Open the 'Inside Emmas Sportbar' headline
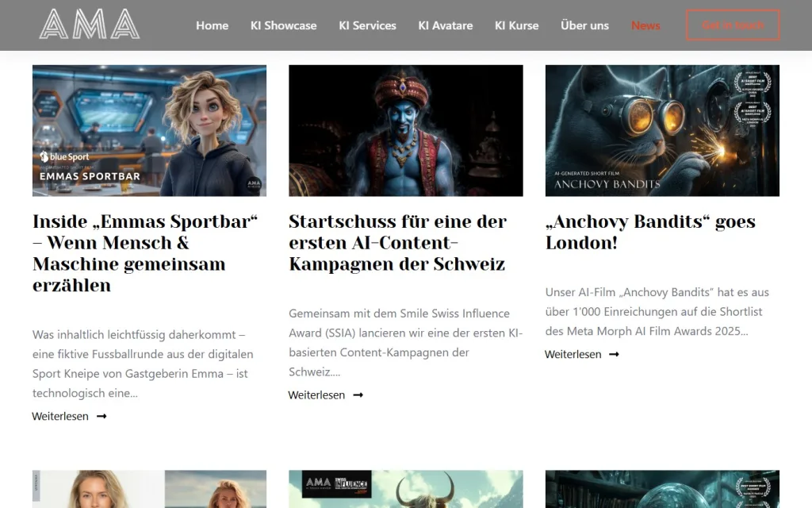The height and width of the screenshot is (508, 812). click(145, 253)
